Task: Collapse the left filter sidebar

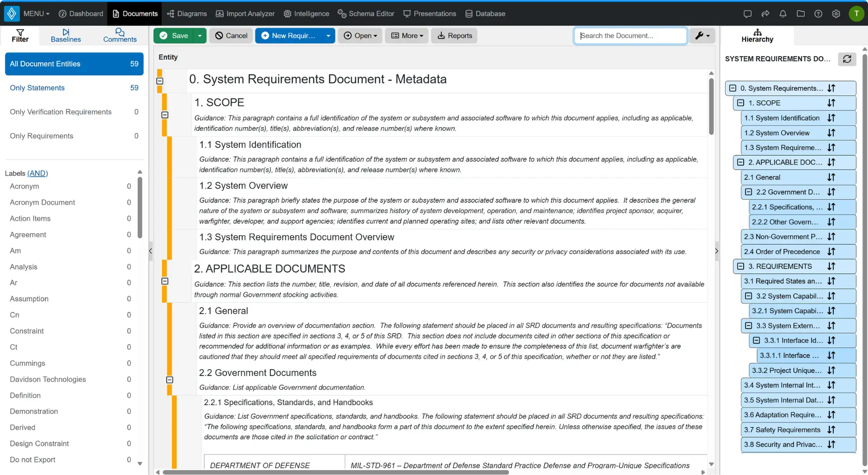Action: (x=151, y=251)
